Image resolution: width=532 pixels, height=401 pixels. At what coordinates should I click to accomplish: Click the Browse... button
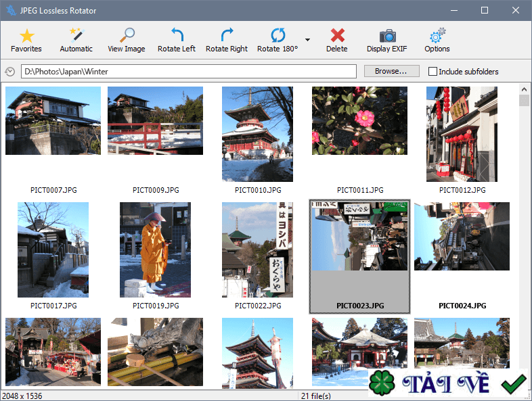pos(391,71)
